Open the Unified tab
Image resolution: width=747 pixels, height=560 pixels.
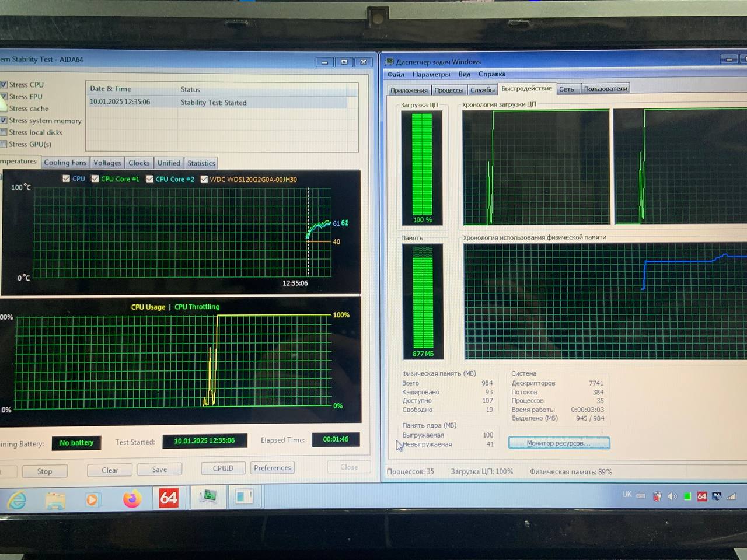pyautogui.click(x=169, y=163)
